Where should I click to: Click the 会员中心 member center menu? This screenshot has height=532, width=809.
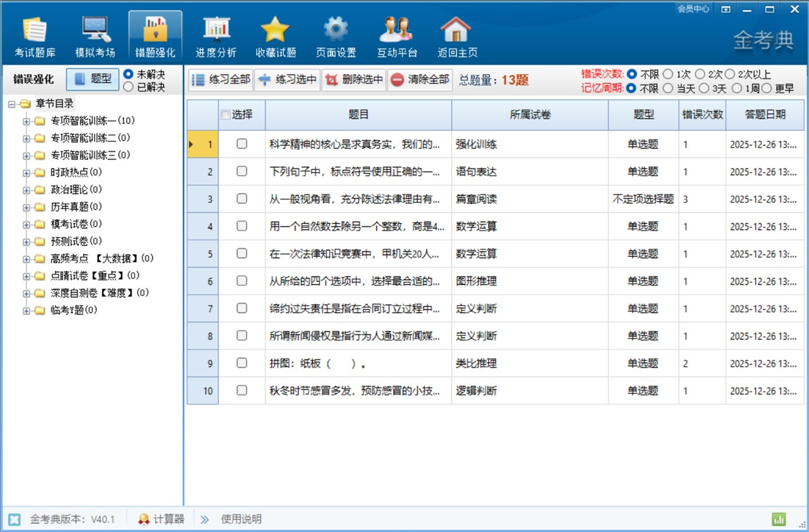point(693,9)
